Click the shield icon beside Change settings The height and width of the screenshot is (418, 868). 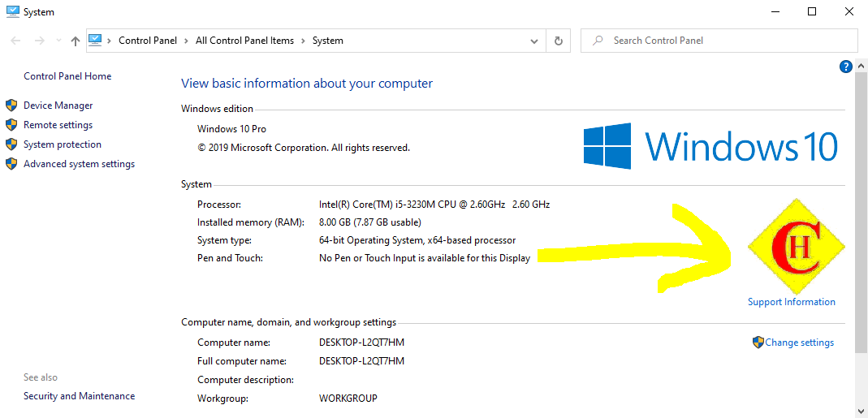click(758, 343)
